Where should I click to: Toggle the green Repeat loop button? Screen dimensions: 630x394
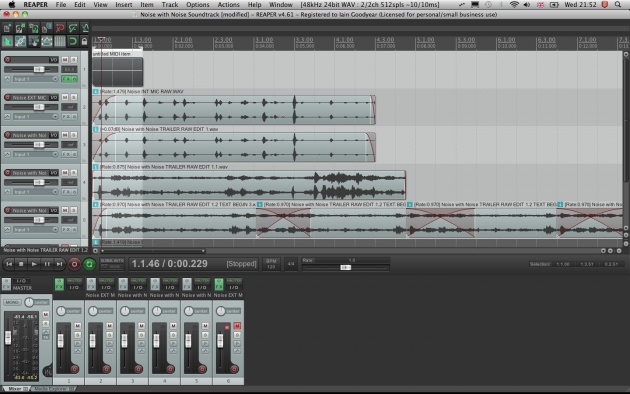[x=89, y=264]
